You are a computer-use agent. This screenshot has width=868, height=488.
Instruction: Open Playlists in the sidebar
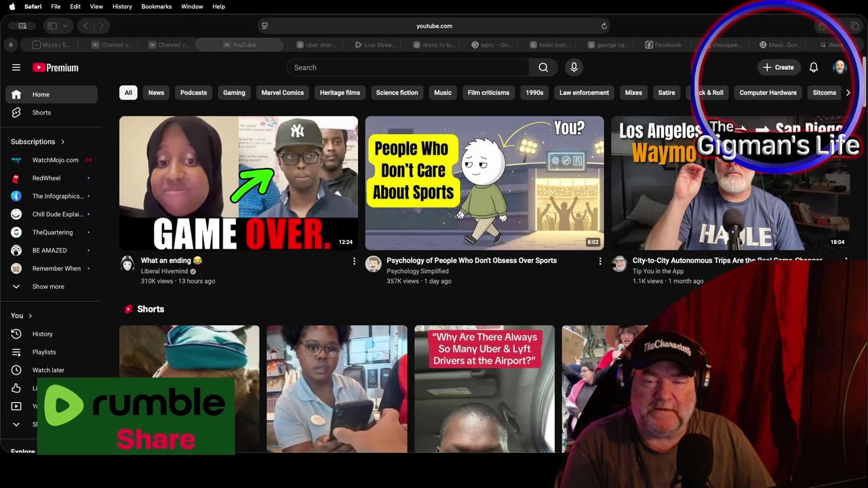click(52, 352)
